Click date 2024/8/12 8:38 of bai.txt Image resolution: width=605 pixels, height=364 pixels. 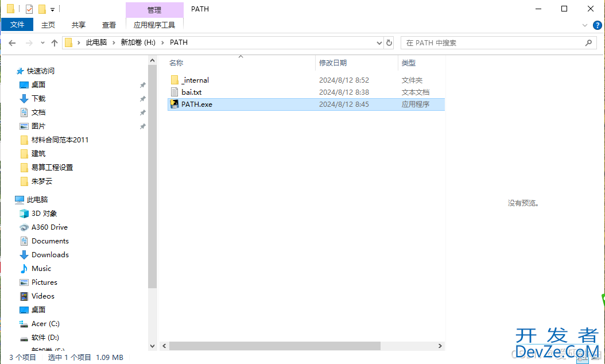(344, 92)
